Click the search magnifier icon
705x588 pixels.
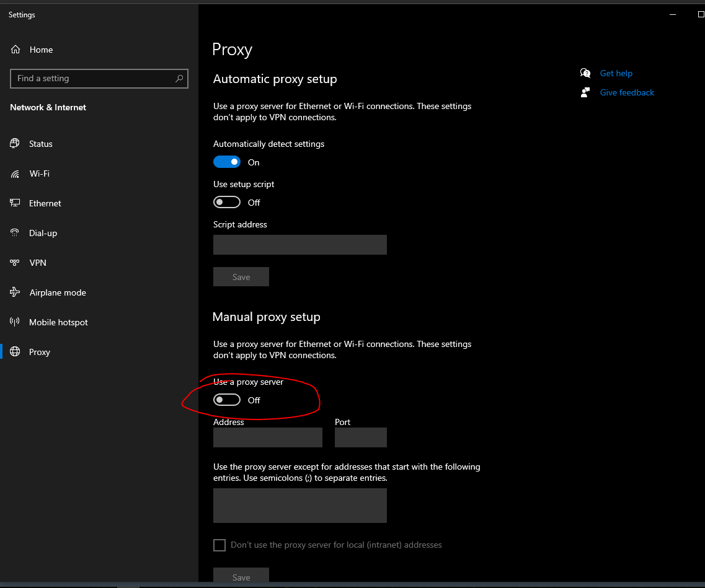(179, 79)
